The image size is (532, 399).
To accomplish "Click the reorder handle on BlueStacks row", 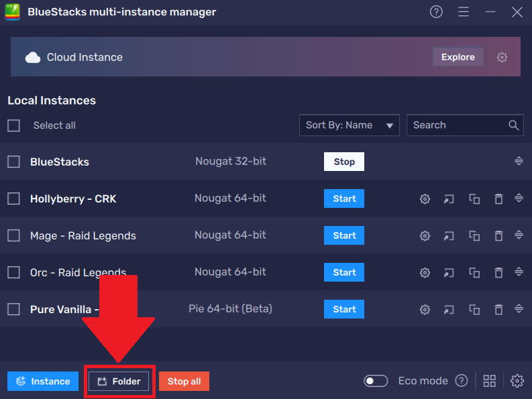I will 519,161.
